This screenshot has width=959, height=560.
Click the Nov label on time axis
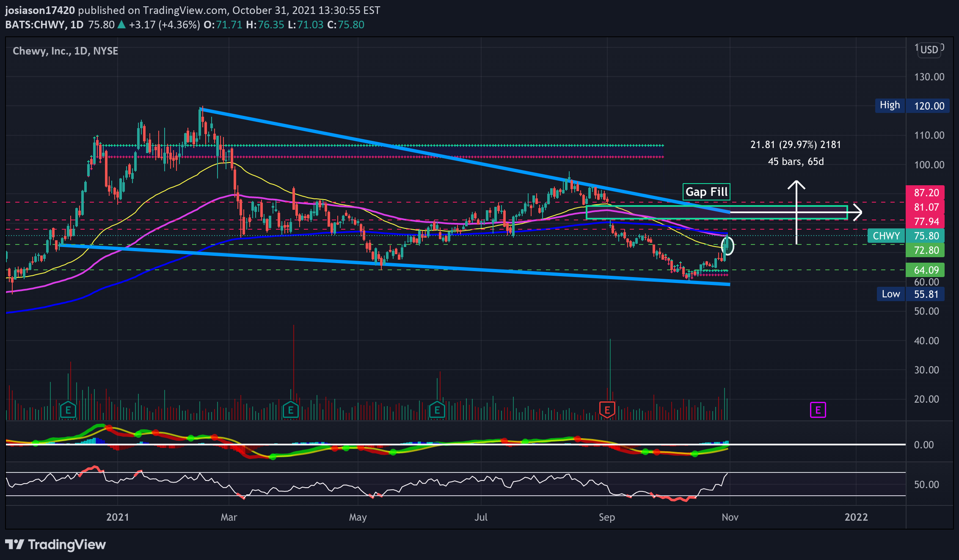[730, 517]
